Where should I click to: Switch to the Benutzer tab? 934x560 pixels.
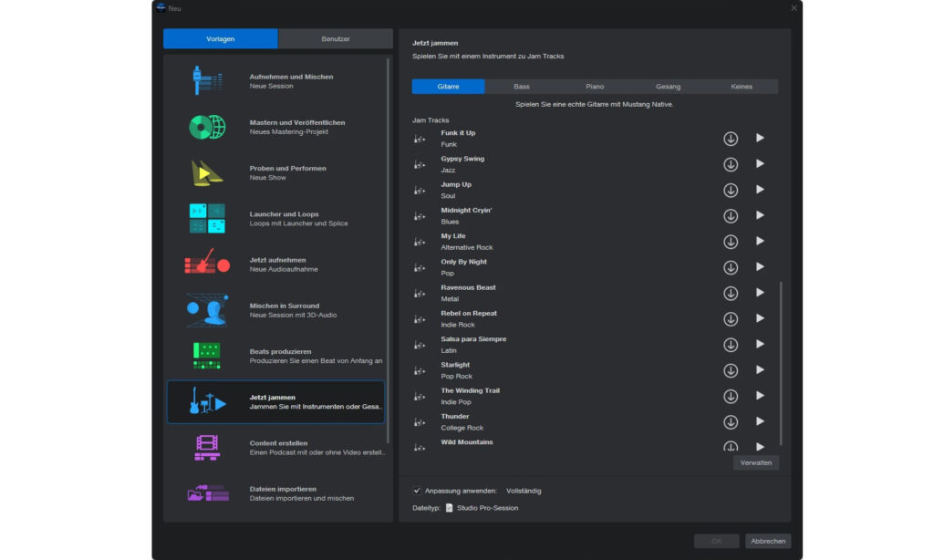click(x=336, y=38)
